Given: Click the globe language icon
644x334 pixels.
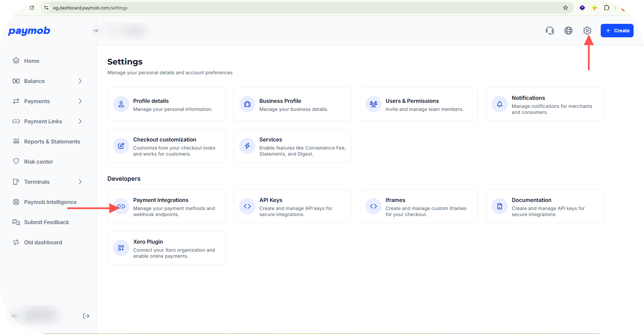Looking at the screenshot, I should click(568, 31).
